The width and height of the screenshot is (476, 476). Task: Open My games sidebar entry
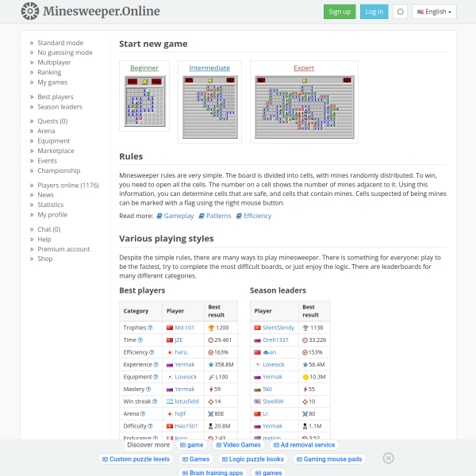click(52, 83)
